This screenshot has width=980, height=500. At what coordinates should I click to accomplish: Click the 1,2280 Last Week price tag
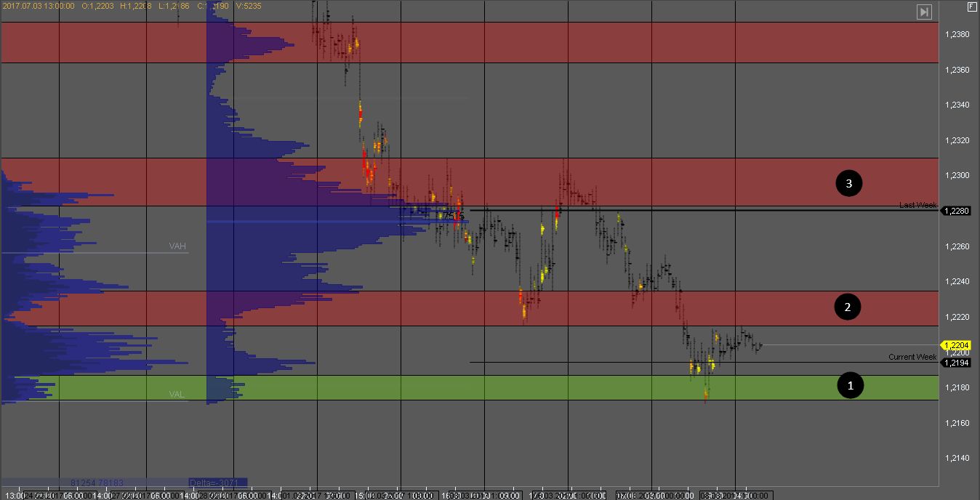[x=955, y=211]
